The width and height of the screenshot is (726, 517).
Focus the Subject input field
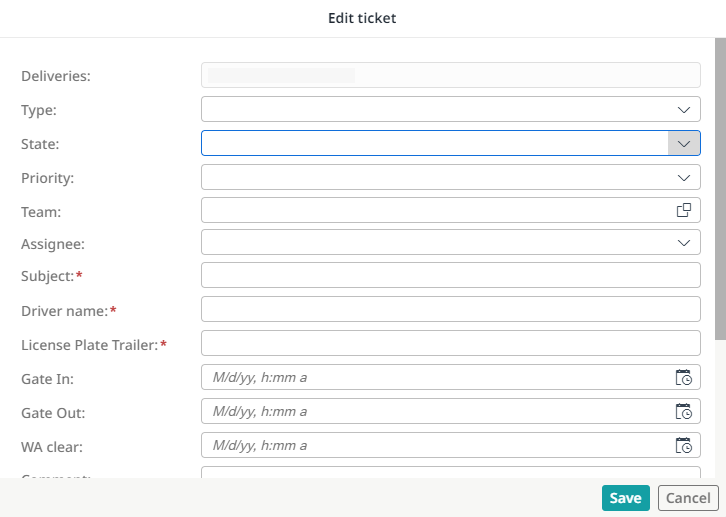(x=451, y=275)
